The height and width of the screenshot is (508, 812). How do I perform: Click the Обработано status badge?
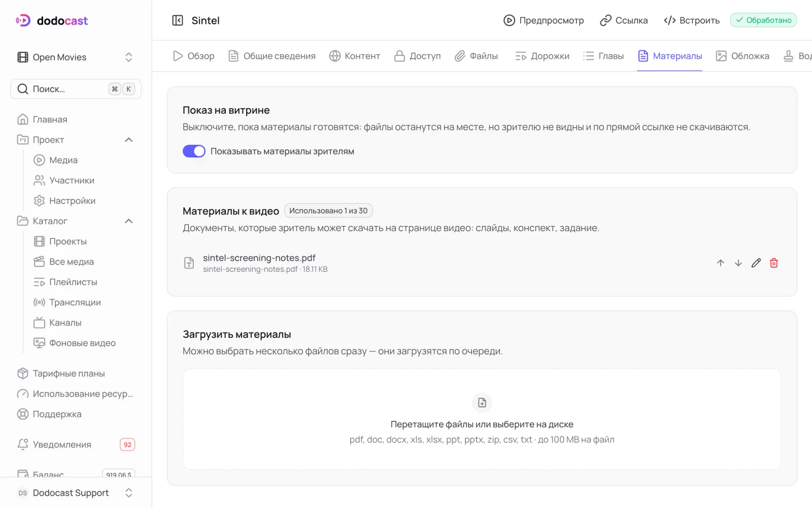763,20
